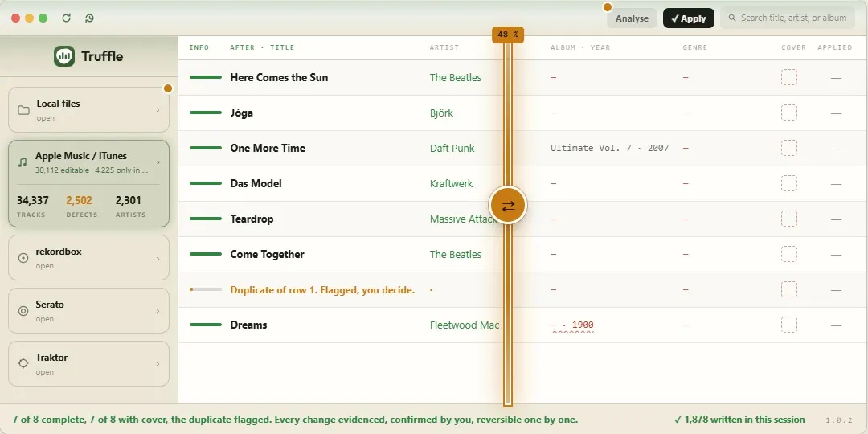Toggle the cover box for Here Comes the Sun
This screenshot has height=434, width=868.
coord(789,77)
